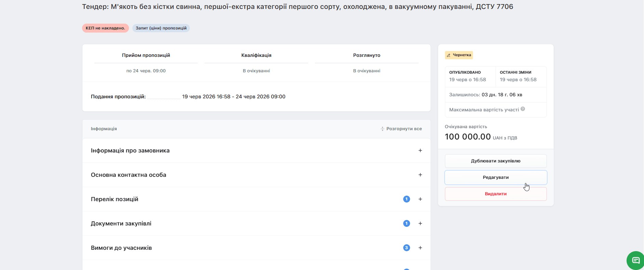Viewport: 644px width, 270px height.
Task: Click the count badge on Перелік позицій
Action: tap(406, 199)
